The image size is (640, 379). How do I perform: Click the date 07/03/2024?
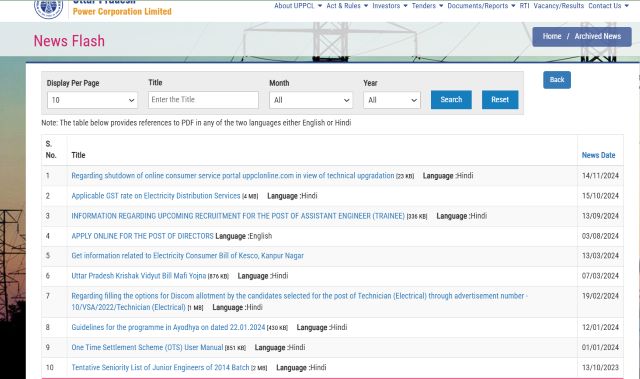(x=600, y=276)
